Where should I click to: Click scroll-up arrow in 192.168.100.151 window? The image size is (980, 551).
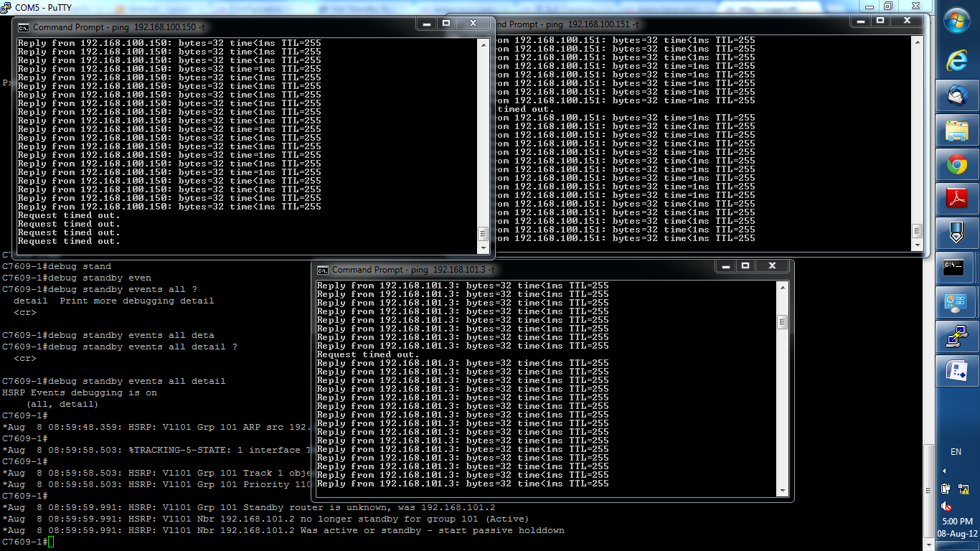tap(917, 42)
